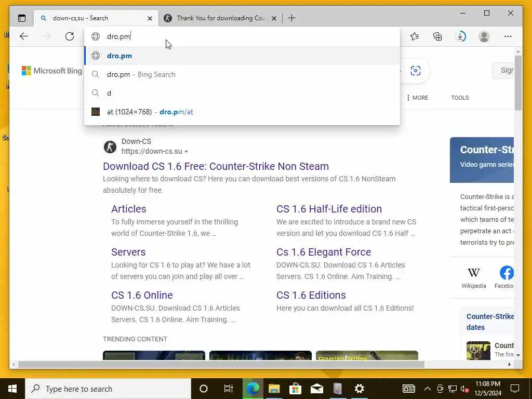Switch to Thank You for downloading tab
This screenshot has height=399, width=532.
click(x=220, y=18)
